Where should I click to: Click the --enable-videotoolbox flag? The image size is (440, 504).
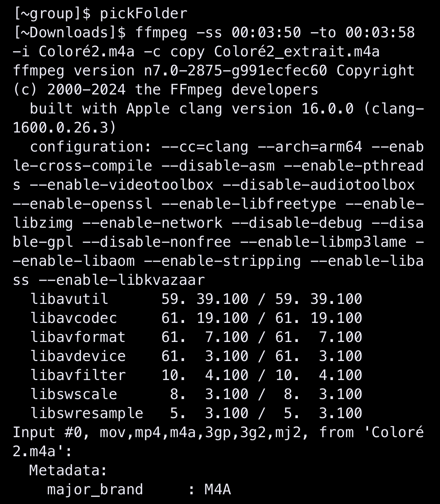click(x=122, y=185)
